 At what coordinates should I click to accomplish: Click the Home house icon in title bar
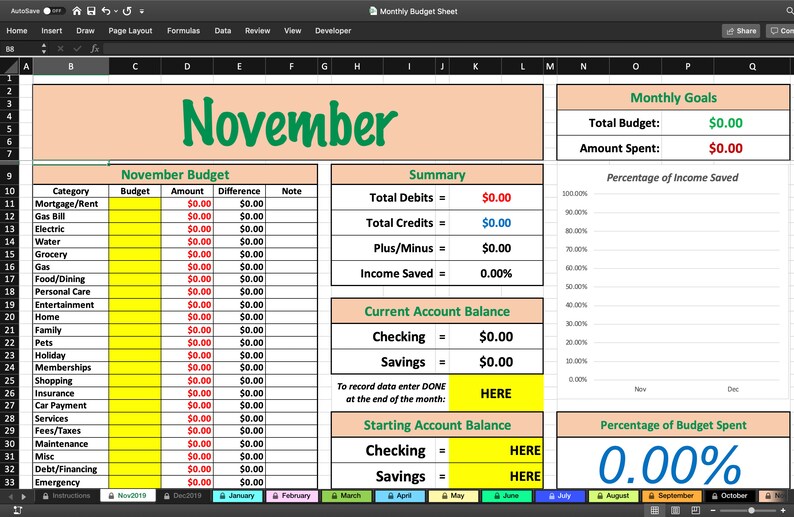(x=76, y=11)
